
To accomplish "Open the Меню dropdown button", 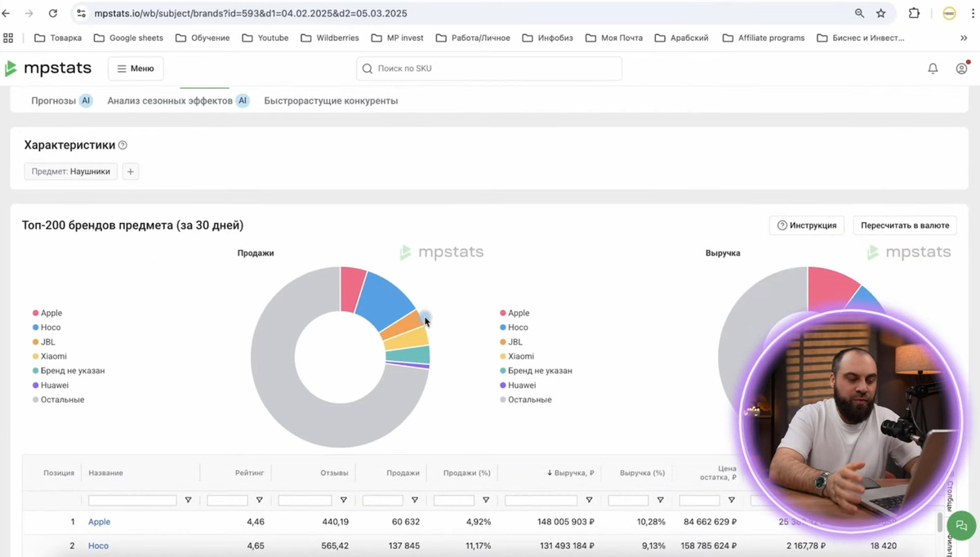I will click(136, 69).
